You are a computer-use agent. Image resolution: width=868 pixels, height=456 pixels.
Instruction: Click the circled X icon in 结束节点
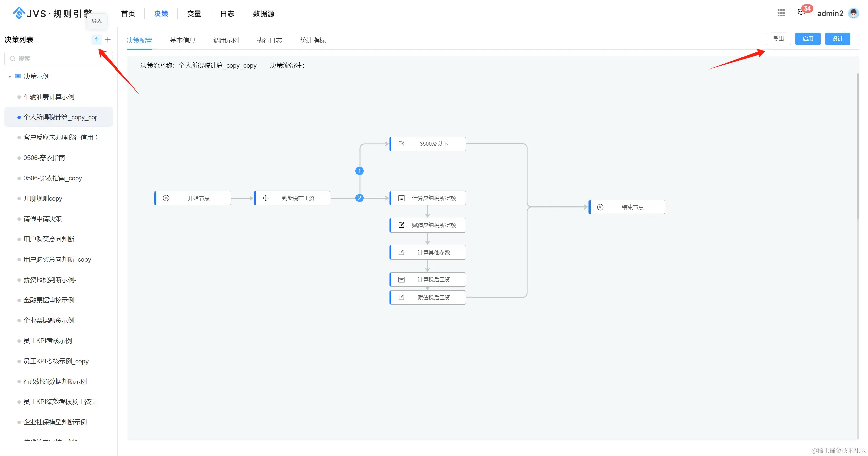coord(600,207)
